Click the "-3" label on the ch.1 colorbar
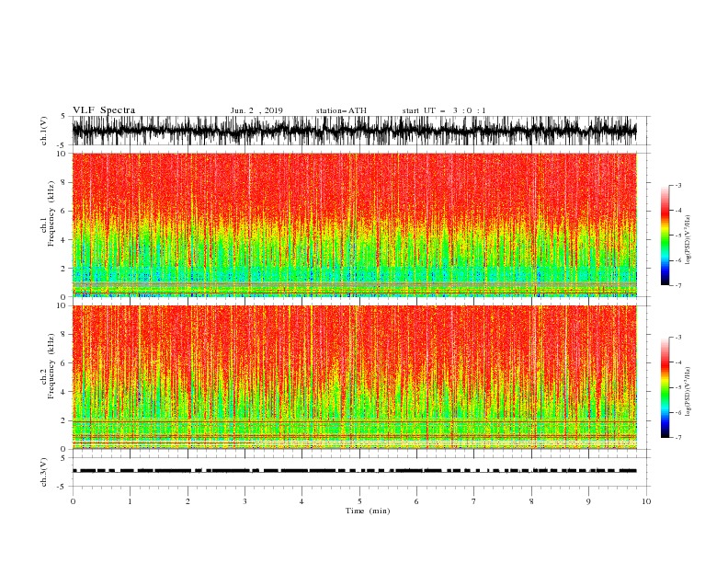728x563 pixels. coord(677,185)
